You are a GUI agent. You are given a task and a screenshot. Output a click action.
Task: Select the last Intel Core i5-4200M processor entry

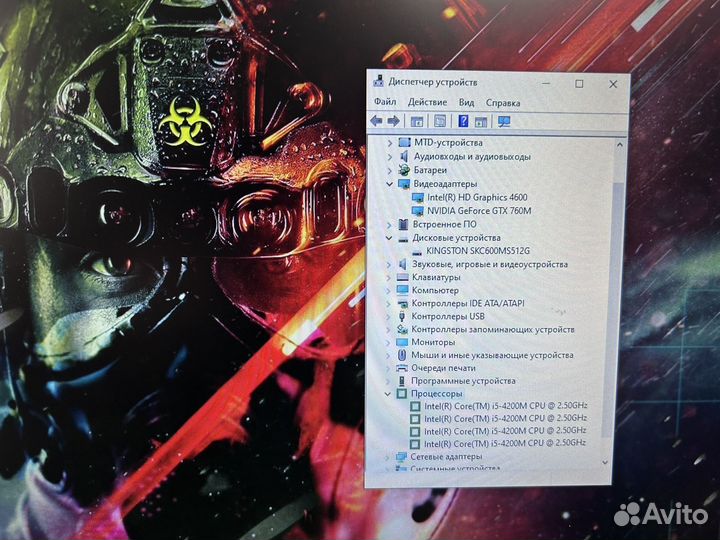505,444
